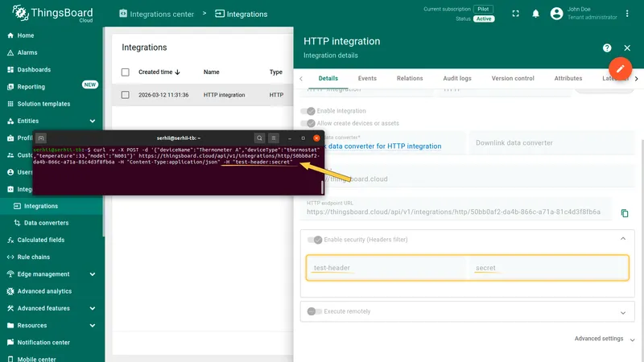The width and height of the screenshot is (644, 362).
Task: Click the Pilot subscription badge
Action: pyautogui.click(x=483, y=9)
